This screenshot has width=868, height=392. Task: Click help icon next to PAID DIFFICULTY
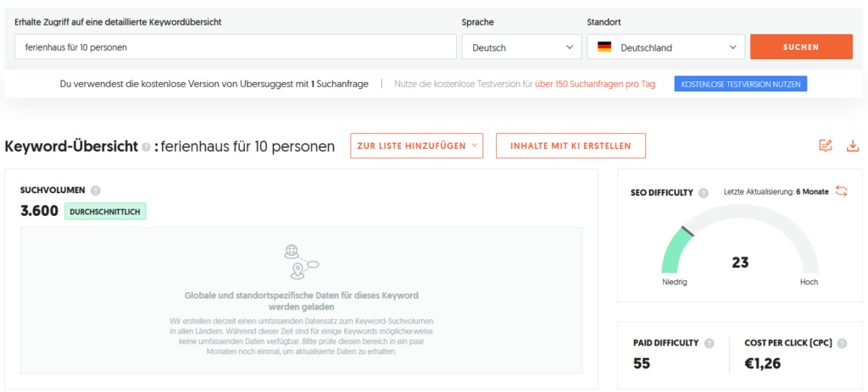click(709, 344)
